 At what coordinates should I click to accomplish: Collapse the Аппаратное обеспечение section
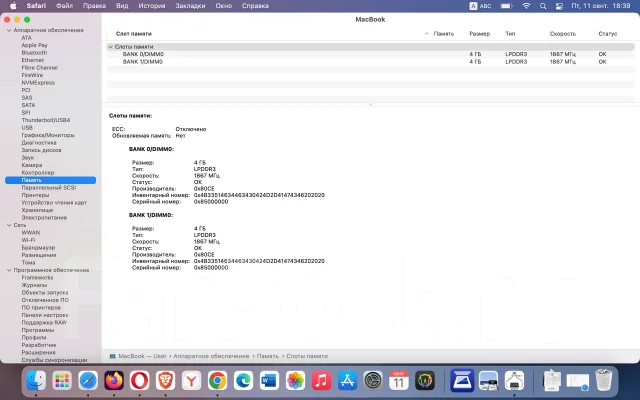(x=9, y=30)
